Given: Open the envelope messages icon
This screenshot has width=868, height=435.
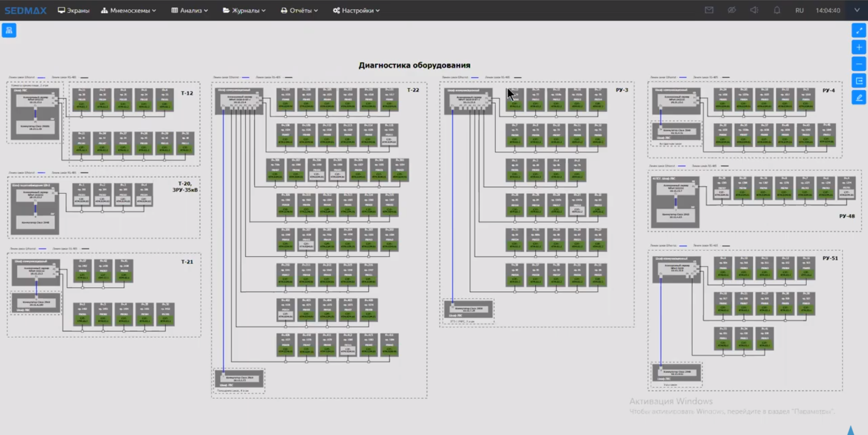Looking at the screenshot, I should (x=709, y=10).
